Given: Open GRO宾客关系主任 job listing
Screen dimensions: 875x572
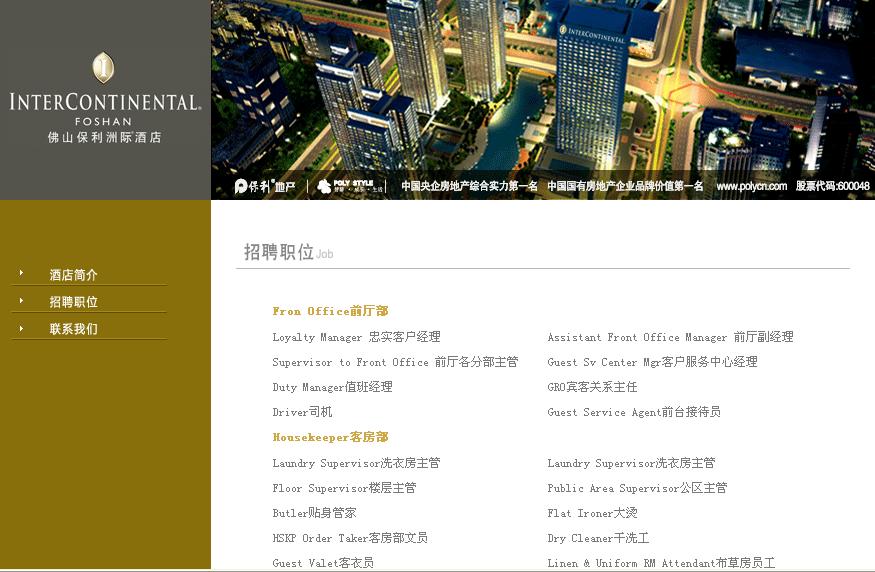Looking at the screenshot, I should pyautogui.click(x=592, y=387).
